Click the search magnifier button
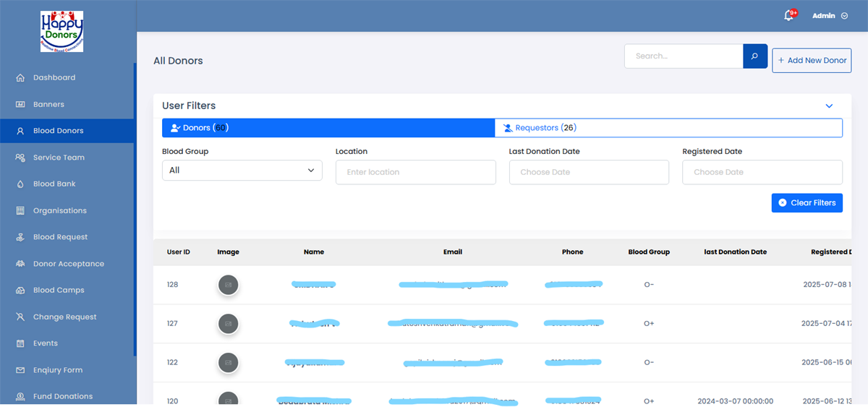The height and width of the screenshot is (407, 868). tap(754, 56)
